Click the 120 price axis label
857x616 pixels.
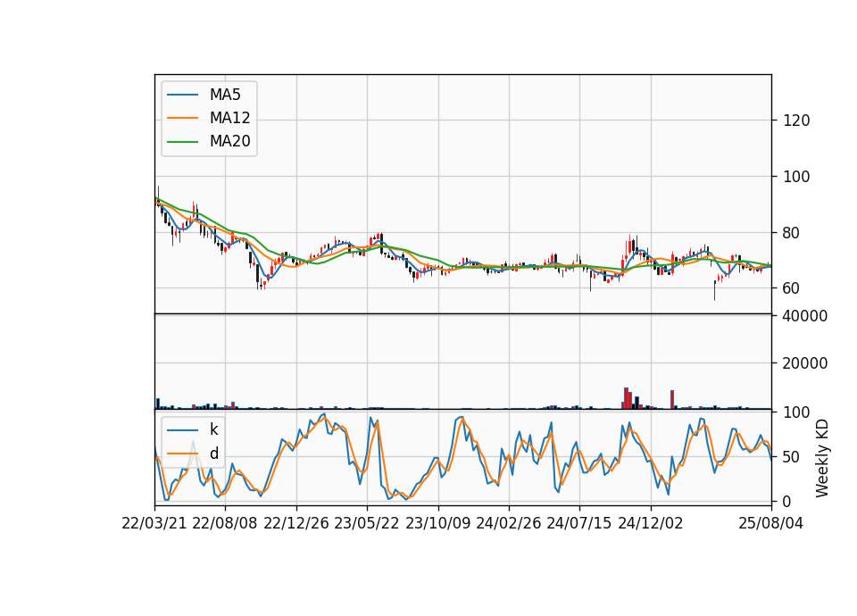(796, 121)
